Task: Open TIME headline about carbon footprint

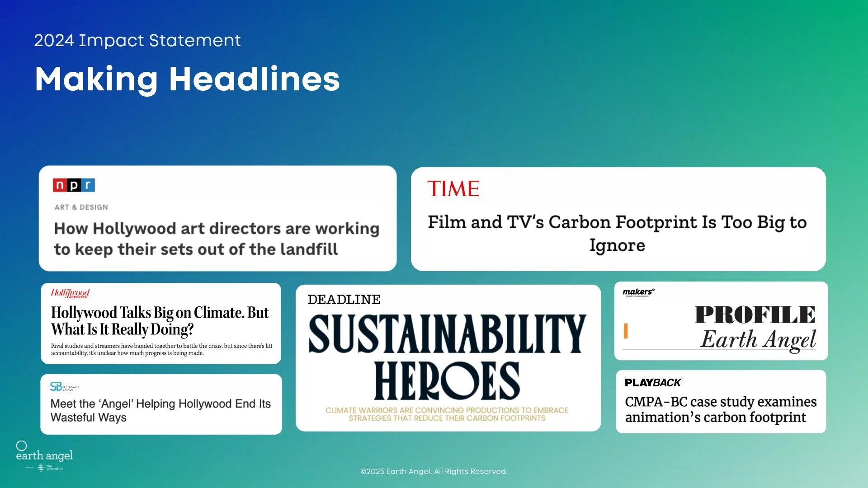Action: (x=617, y=233)
